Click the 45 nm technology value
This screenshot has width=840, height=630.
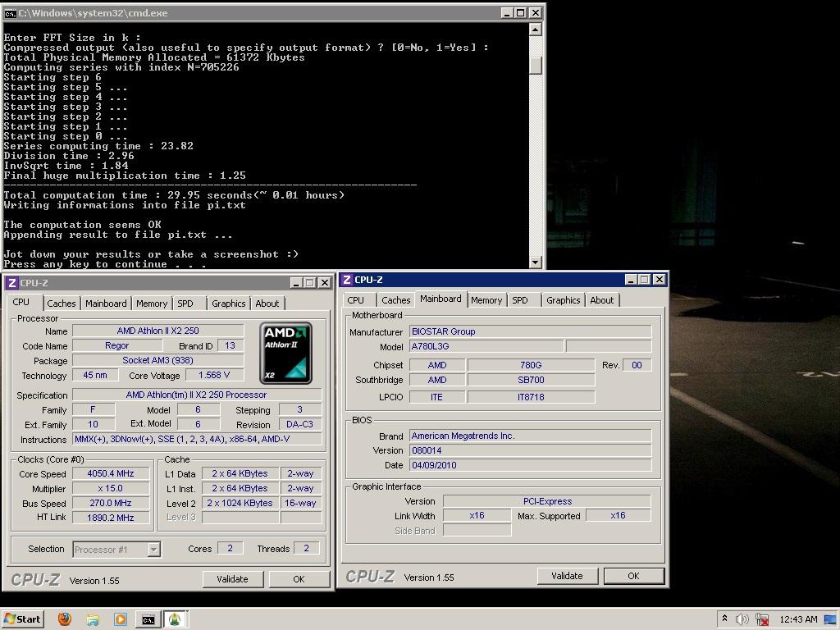point(95,375)
